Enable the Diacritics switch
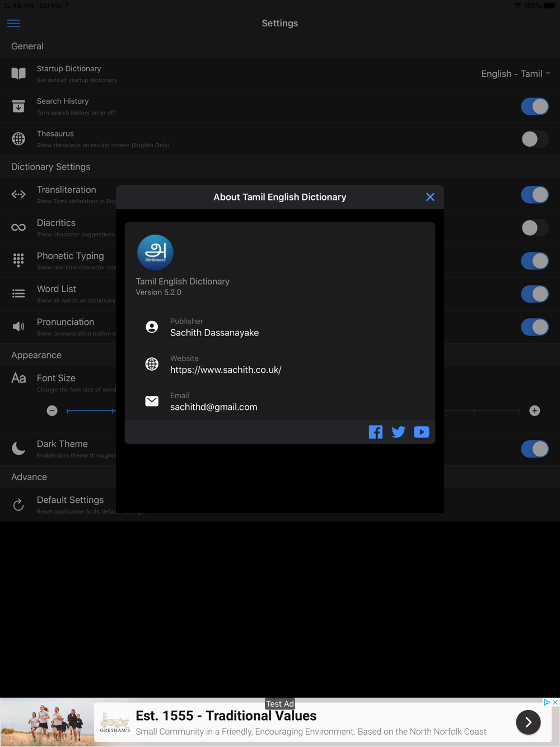560x747 pixels. point(535,228)
